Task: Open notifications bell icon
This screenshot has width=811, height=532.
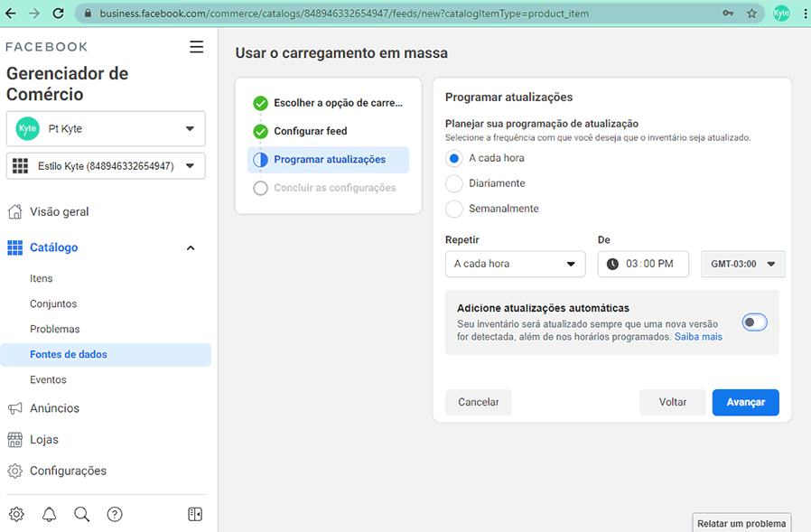Action: [49, 514]
